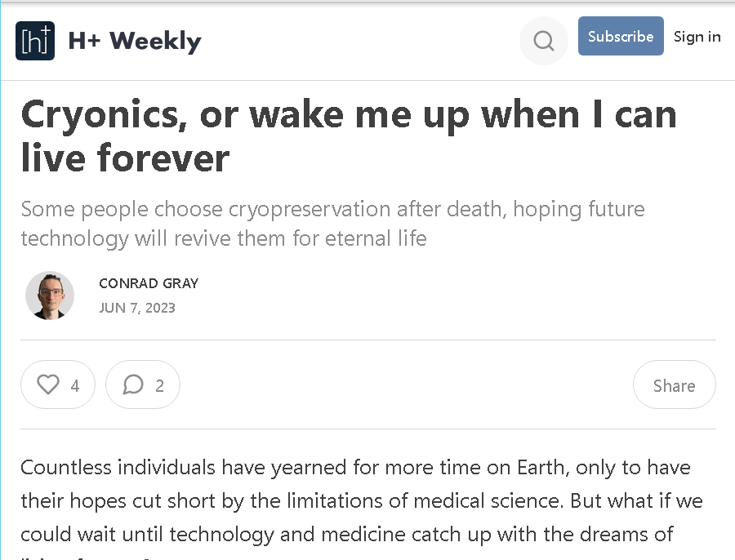Go to the H+ Weekly publication title
This screenshot has height=560, width=735.
pos(135,41)
